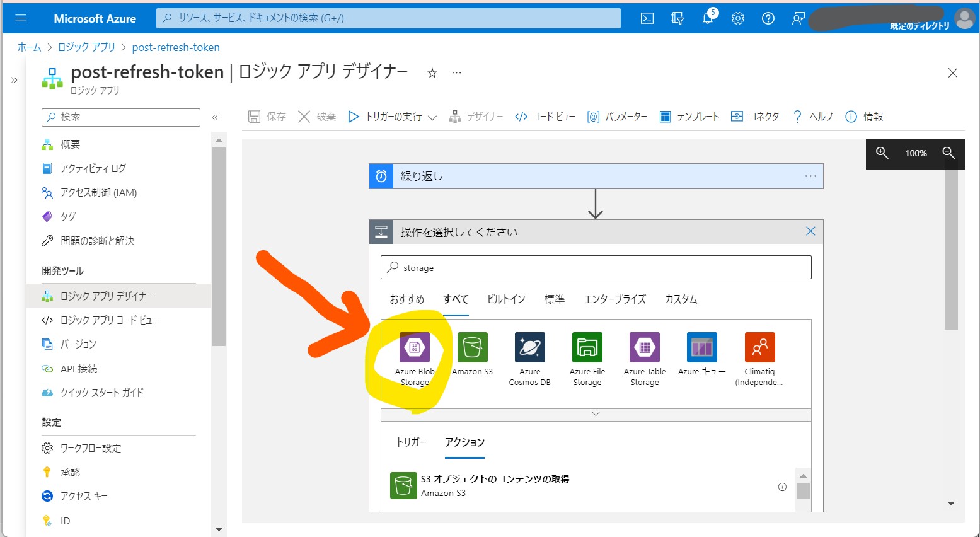This screenshot has height=537, width=980.
Task: Open the directory and subscription filter icon
Action: (677, 18)
